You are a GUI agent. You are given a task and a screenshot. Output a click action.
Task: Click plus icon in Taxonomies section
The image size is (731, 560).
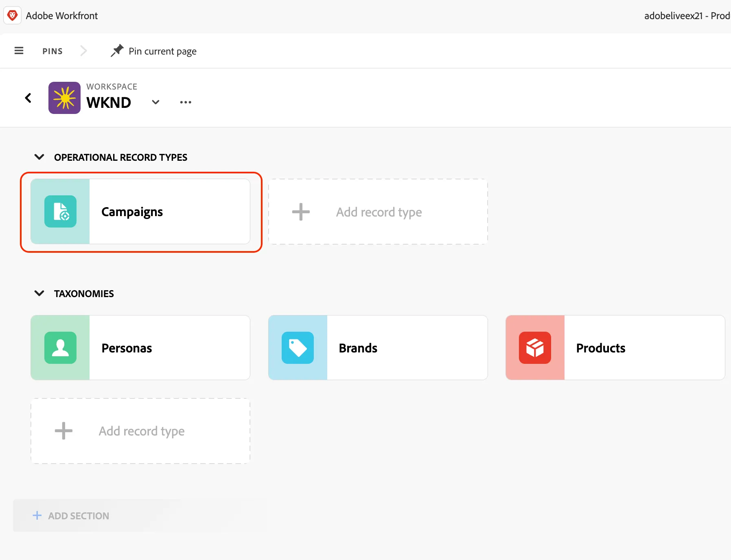pos(63,431)
